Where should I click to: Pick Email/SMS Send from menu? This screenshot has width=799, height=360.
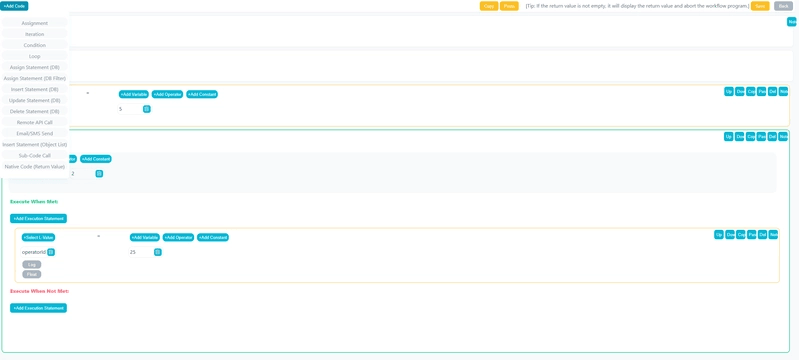35,134
